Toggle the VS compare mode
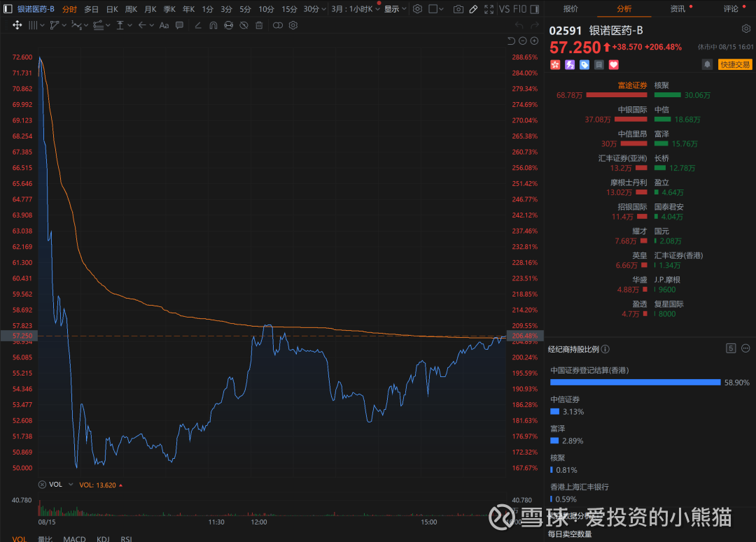The height and width of the screenshot is (542, 756). click(x=504, y=9)
